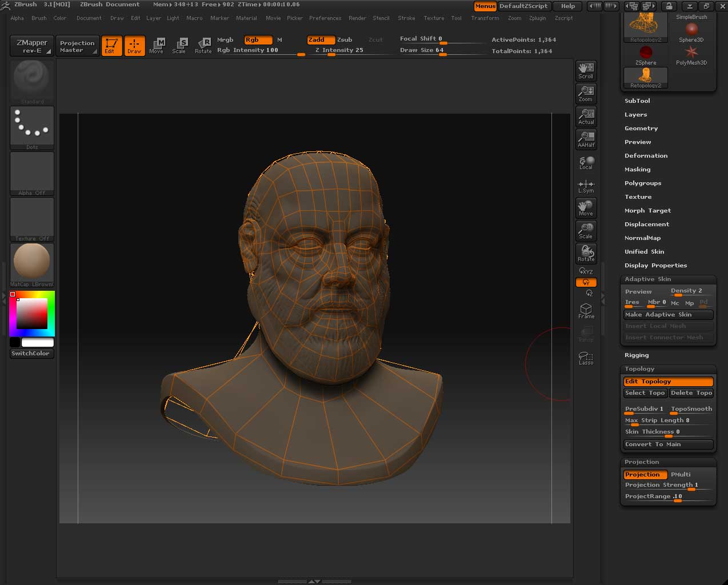Expand the Rigging section
This screenshot has width=728, height=585.
[x=637, y=355]
